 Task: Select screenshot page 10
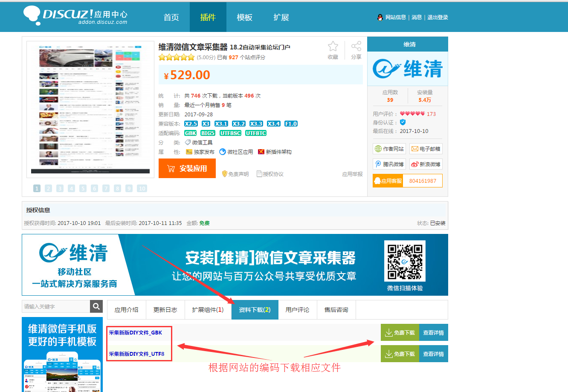[x=142, y=188]
